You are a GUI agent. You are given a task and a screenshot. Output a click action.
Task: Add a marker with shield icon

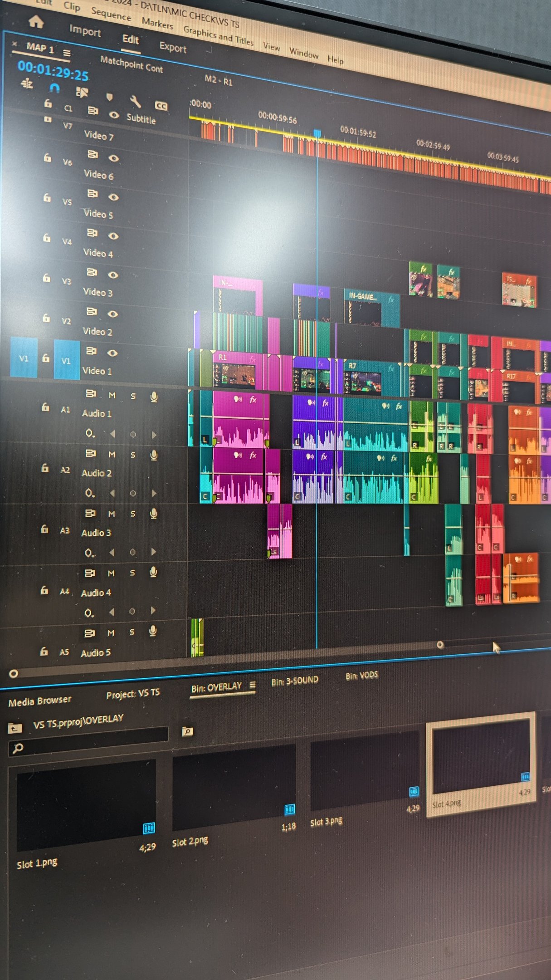tap(109, 97)
